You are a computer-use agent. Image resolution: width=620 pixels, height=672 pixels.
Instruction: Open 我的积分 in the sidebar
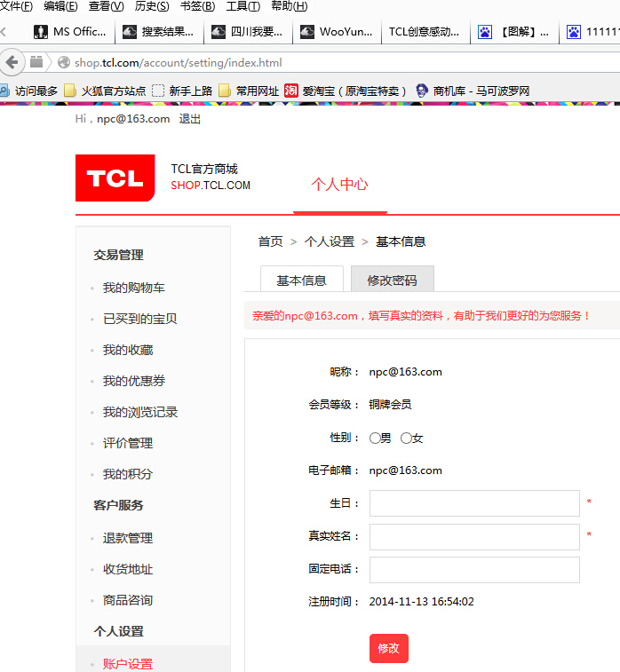pyautogui.click(x=128, y=474)
